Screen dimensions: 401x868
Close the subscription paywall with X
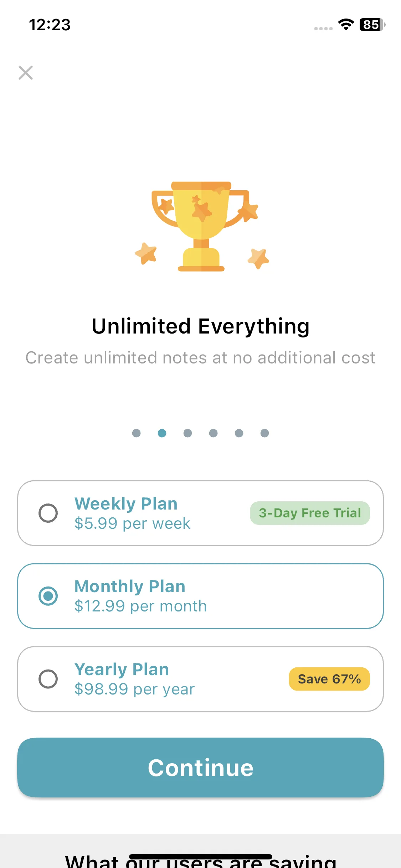pyautogui.click(x=26, y=73)
